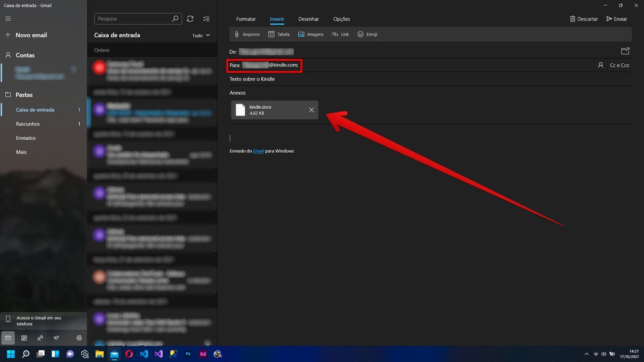Discard the draft with Descartar
This screenshot has height=362, width=644.
coord(583,19)
